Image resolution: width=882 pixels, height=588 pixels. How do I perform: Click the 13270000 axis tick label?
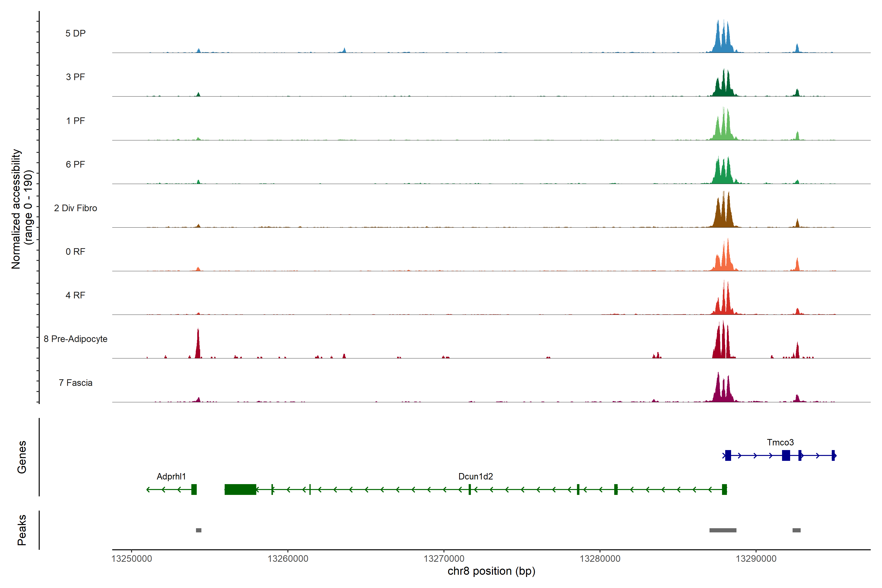coord(444,559)
